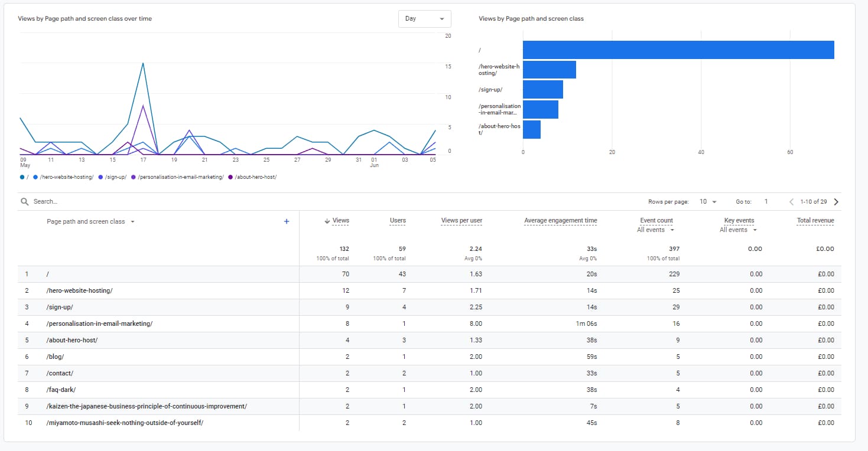Click the search magnifier icon
The width and height of the screenshot is (868, 451).
pos(24,201)
